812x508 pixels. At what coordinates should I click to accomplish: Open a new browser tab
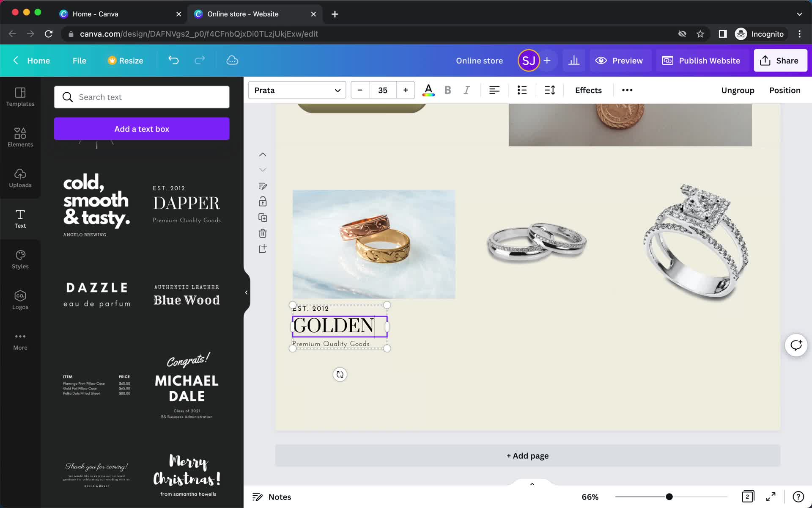pos(335,14)
